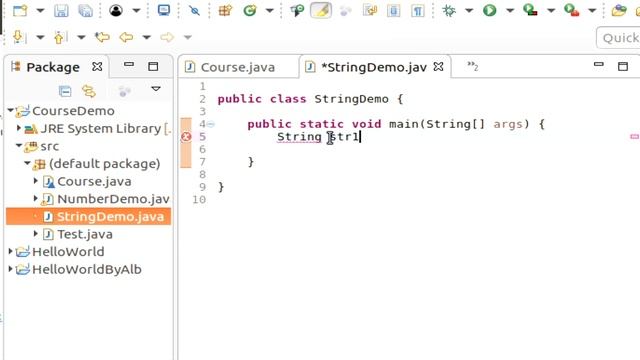Click the Back navigation arrow
640x360 pixels.
pos(126,37)
